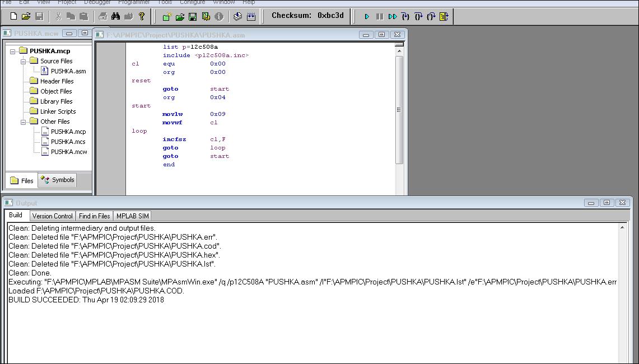Click the New File toolbar icon
Viewport: 639px width, 364px height.
pyautogui.click(x=13, y=16)
